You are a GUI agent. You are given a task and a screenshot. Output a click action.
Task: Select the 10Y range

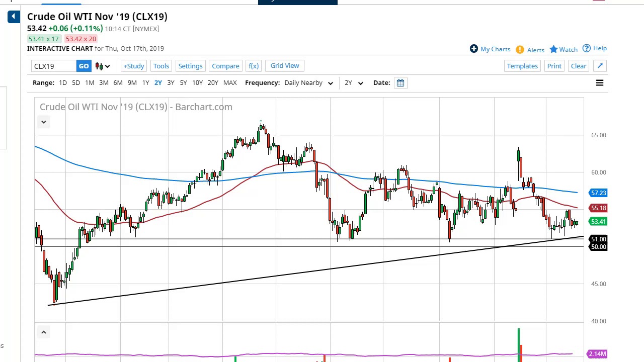pos(197,82)
